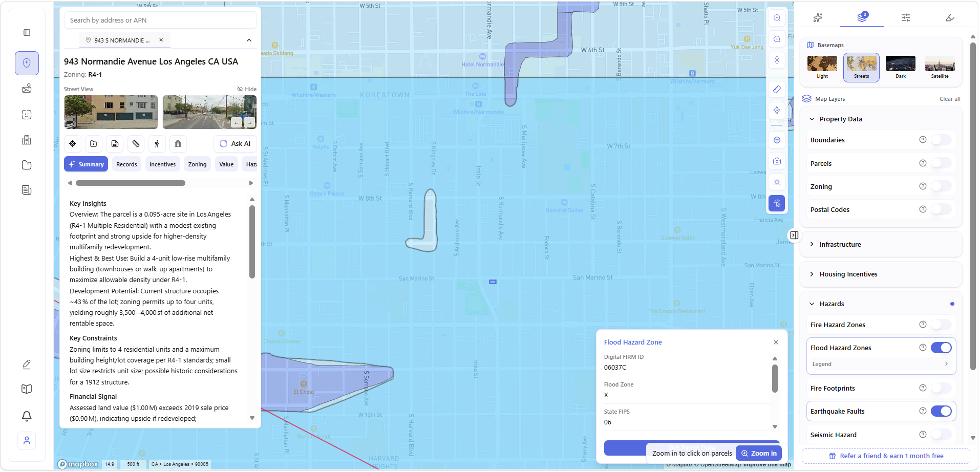The width and height of the screenshot is (980, 472).
Task: Open the filters sliders tab icon in right panel
Action: (x=906, y=18)
